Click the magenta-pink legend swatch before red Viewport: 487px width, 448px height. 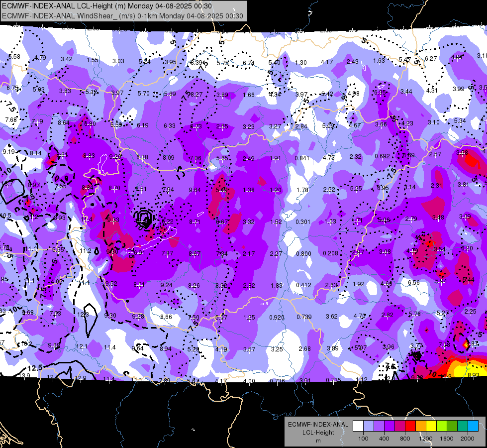pos(400,426)
